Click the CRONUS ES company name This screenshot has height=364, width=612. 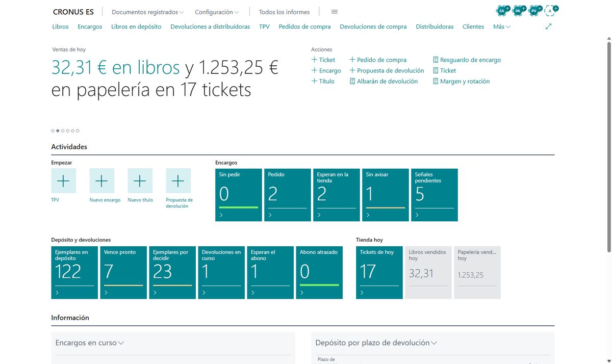pyautogui.click(x=73, y=12)
